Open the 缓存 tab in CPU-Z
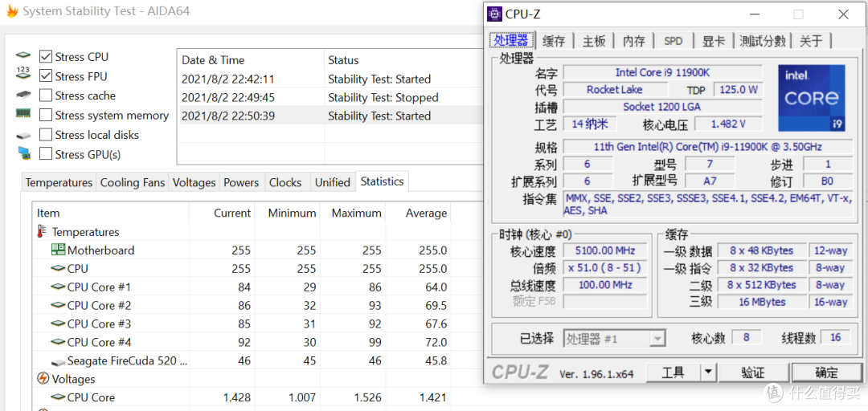The height and width of the screenshot is (411, 868). coord(555,41)
